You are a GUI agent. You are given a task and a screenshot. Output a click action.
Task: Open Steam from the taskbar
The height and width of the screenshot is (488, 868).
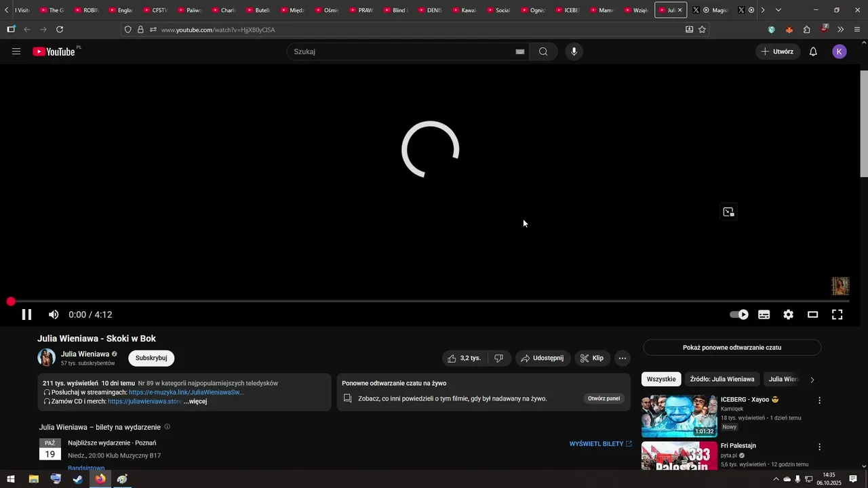(x=78, y=479)
